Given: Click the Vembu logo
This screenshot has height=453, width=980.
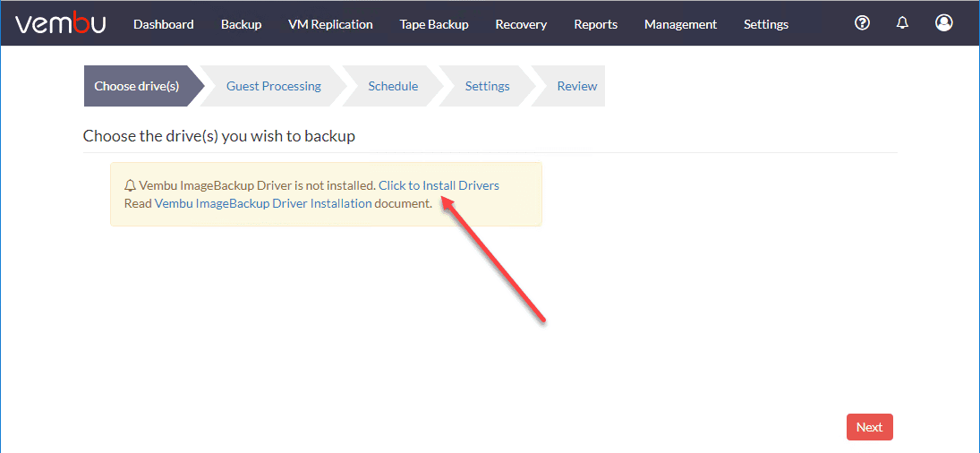Looking at the screenshot, I should (60, 23).
